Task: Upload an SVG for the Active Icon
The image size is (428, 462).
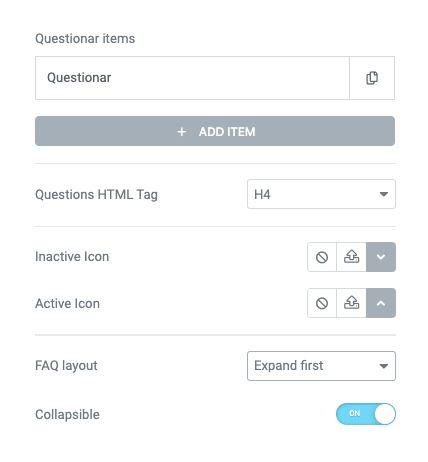Action: [351, 303]
